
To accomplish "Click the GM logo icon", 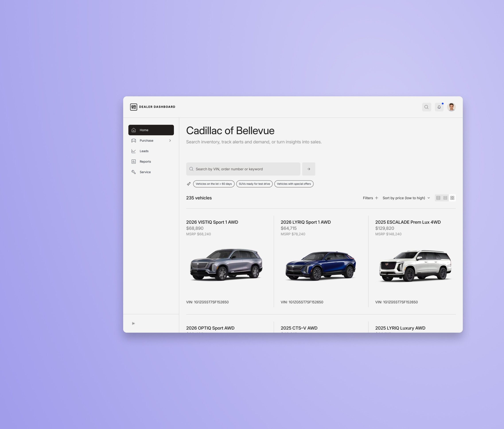I will [134, 107].
